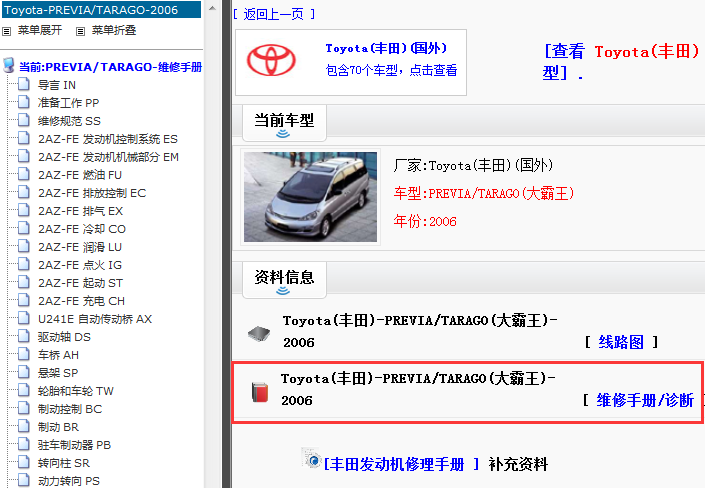Click page icon next to 2AZ-FE 燃油 FU

click(24, 174)
